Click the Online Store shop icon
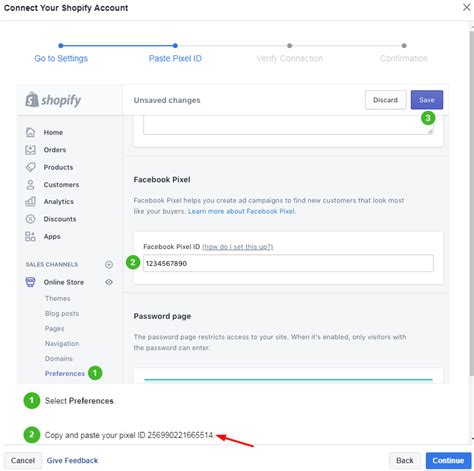474x471 pixels. coord(30,282)
